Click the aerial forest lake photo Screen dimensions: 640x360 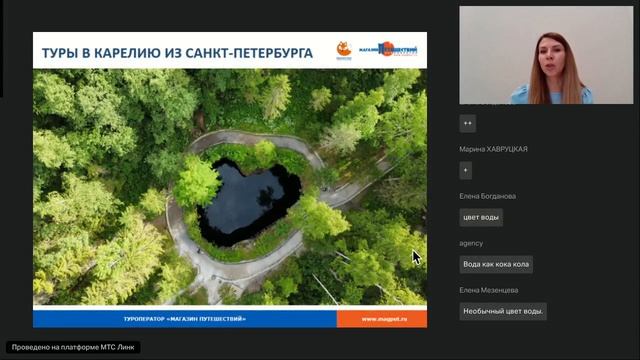pyautogui.click(x=230, y=187)
